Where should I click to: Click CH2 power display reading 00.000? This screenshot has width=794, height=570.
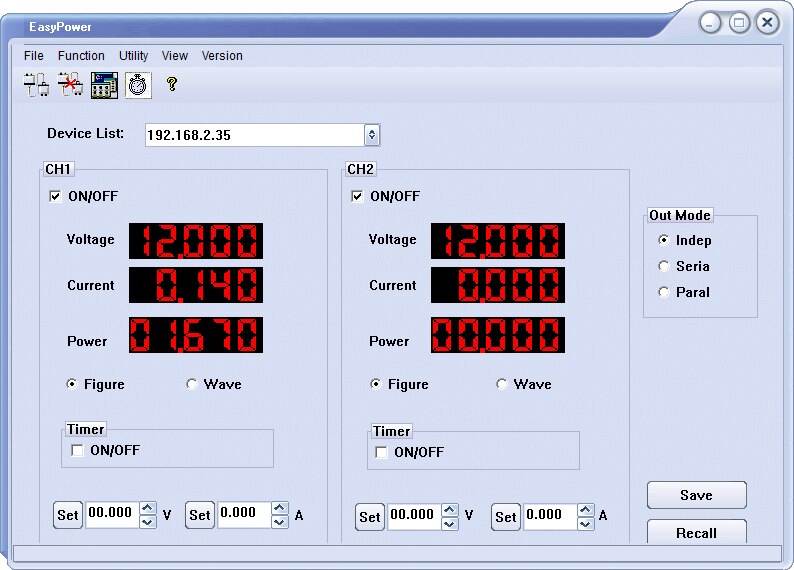click(498, 335)
